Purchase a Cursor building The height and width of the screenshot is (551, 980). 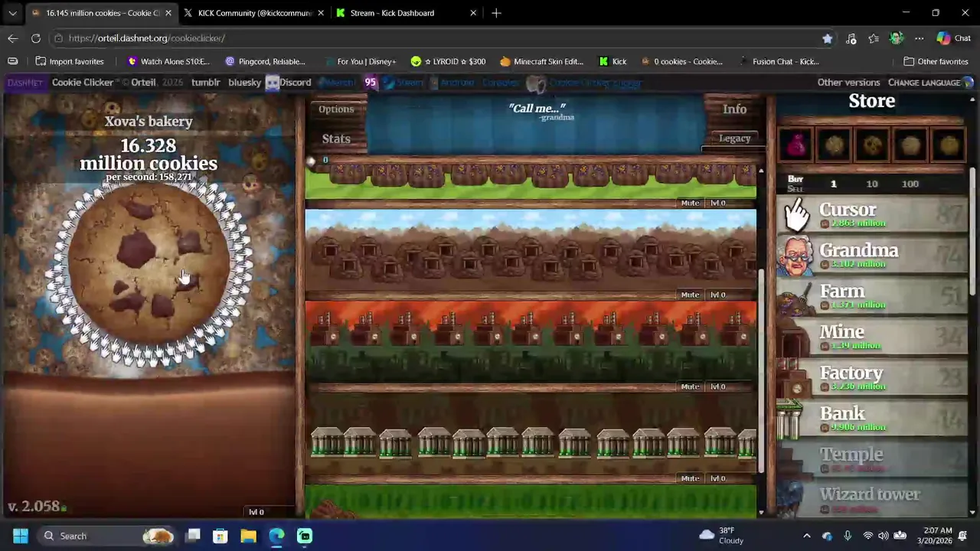pos(871,215)
